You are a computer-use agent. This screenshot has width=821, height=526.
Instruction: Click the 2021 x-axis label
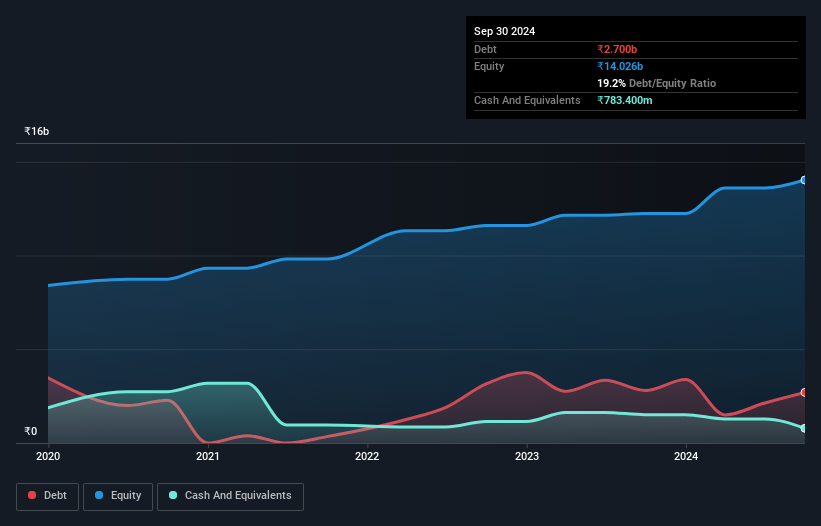[x=207, y=456]
